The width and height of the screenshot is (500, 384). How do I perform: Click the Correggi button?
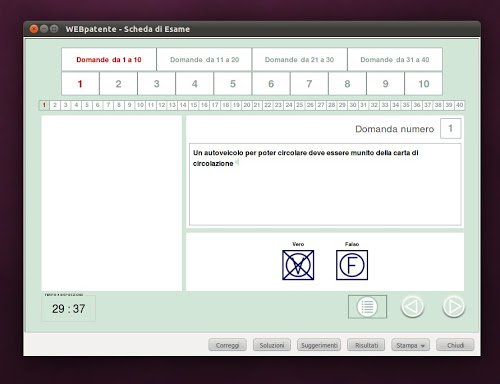[227, 345]
